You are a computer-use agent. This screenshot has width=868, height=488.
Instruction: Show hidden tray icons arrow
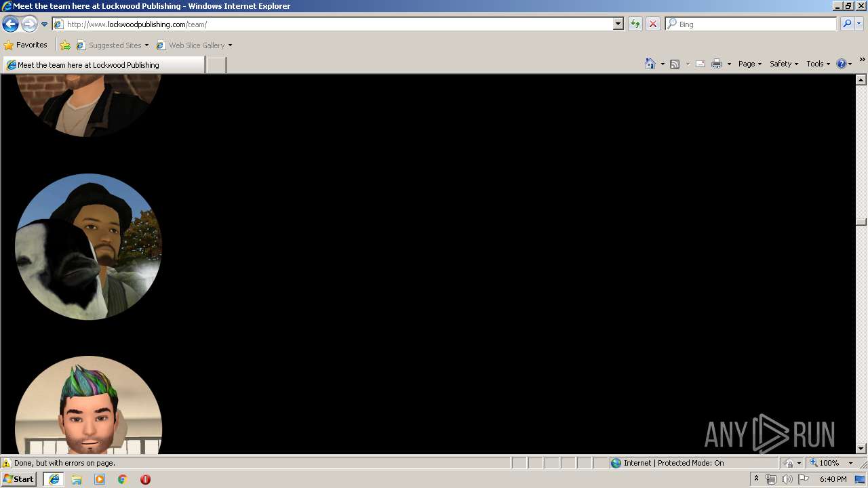[756, 479]
